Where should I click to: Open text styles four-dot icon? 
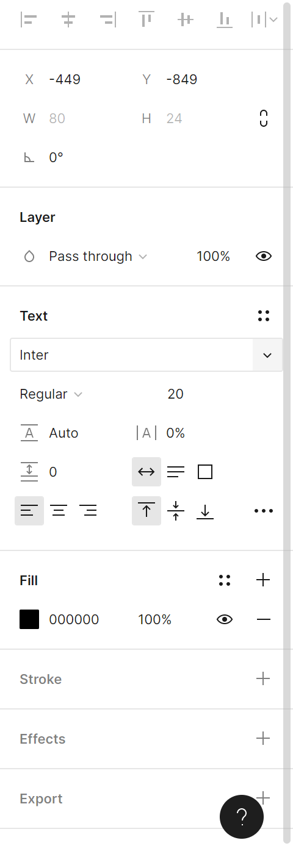click(x=264, y=316)
